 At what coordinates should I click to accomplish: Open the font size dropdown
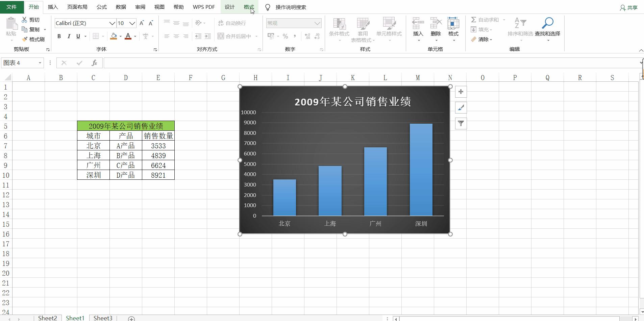point(132,23)
